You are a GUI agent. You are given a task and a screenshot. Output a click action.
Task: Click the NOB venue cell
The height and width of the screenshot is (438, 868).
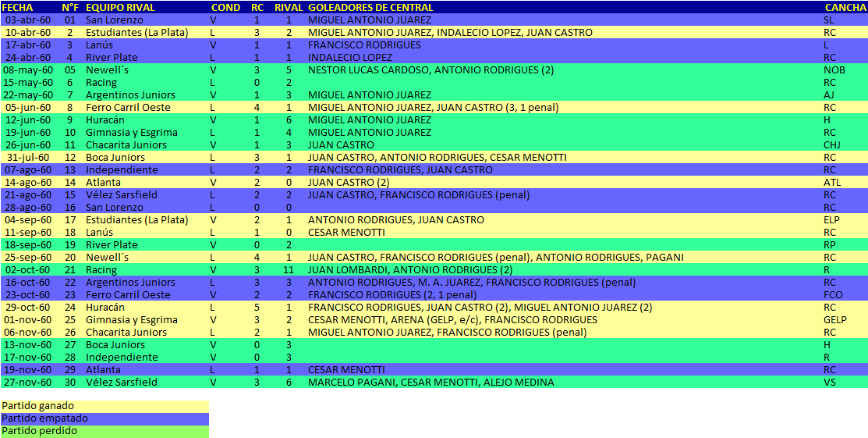tap(834, 69)
